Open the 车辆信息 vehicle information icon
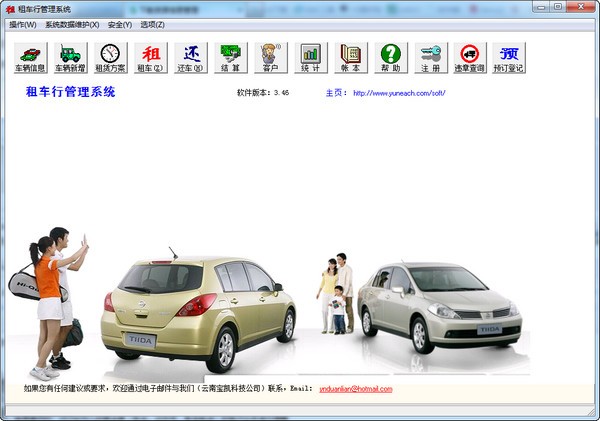 point(30,58)
